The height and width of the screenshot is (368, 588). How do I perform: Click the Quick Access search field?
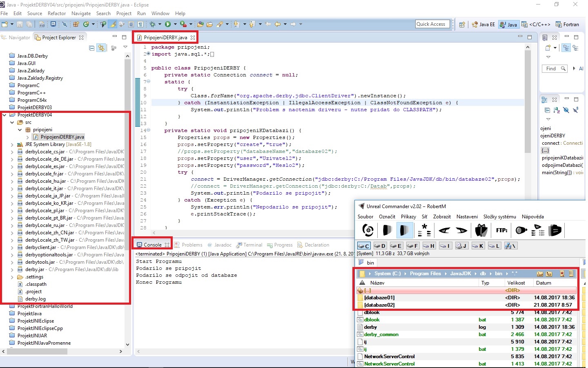(432, 24)
